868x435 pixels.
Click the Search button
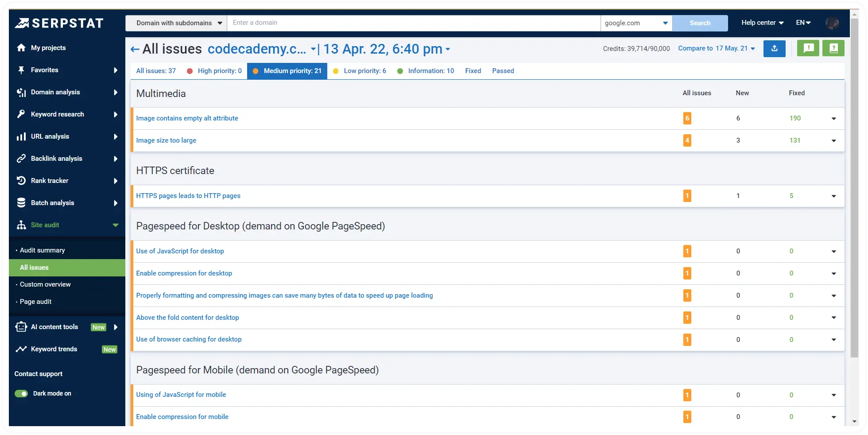[700, 23]
